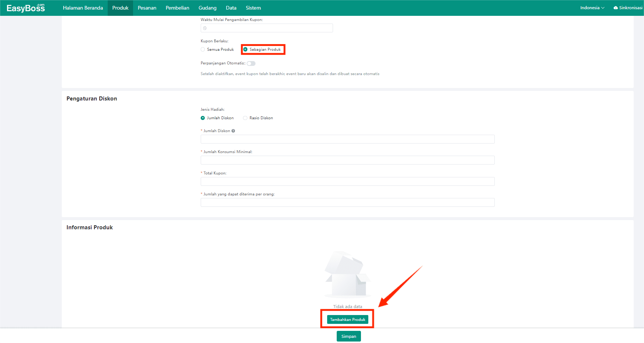Click the Waktu Mulai Pengambilan Kupon field
This screenshot has height=343, width=644.
[x=267, y=28]
